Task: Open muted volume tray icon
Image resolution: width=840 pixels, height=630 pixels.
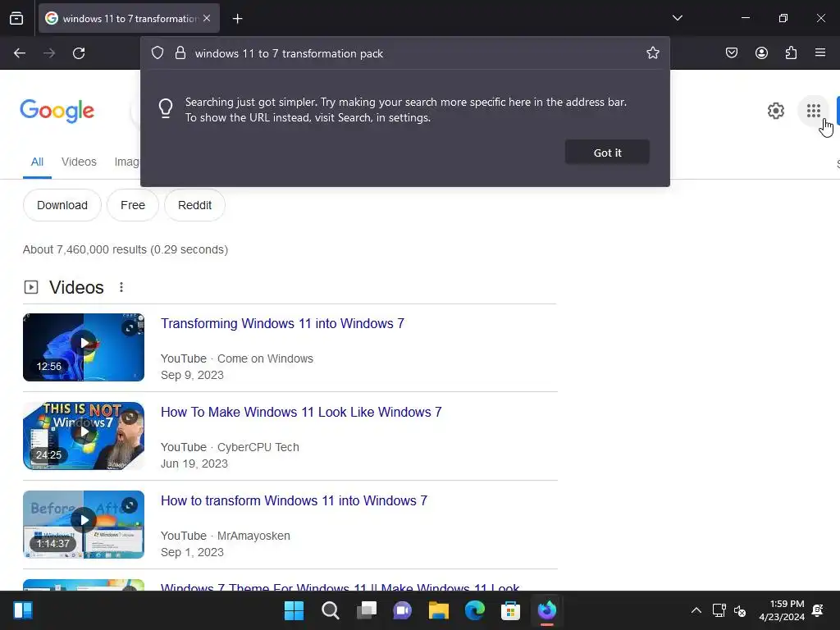Action: [x=740, y=610]
